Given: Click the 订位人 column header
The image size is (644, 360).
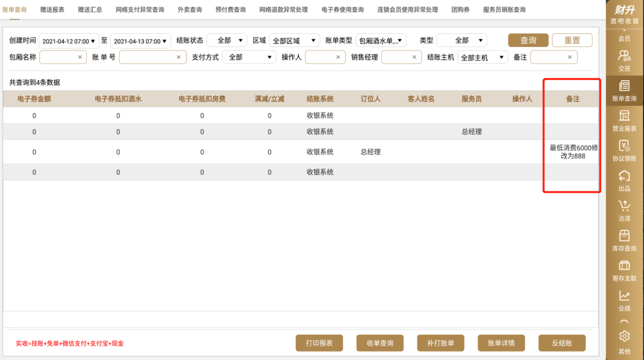Looking at the screenshot, I should [371, 99].
